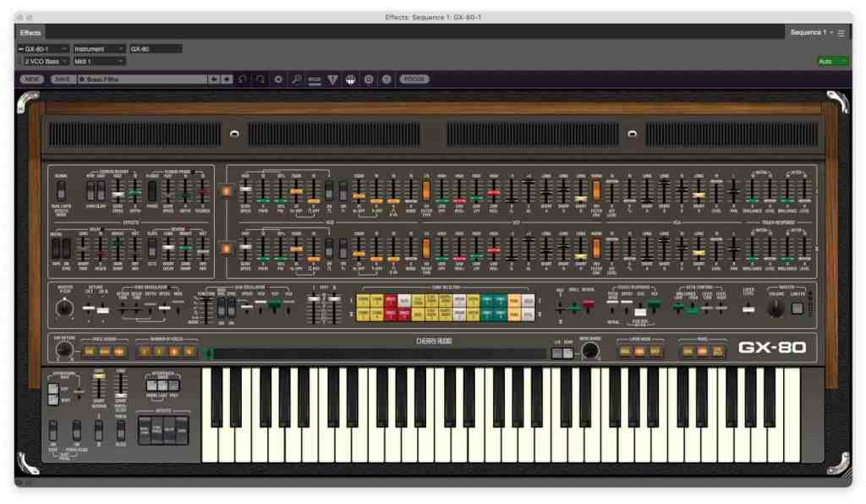Image resolution: width=866 pixels, height=504 pixels.
Task: Click the Cherry Audio logo
Action: pos(434,341)
